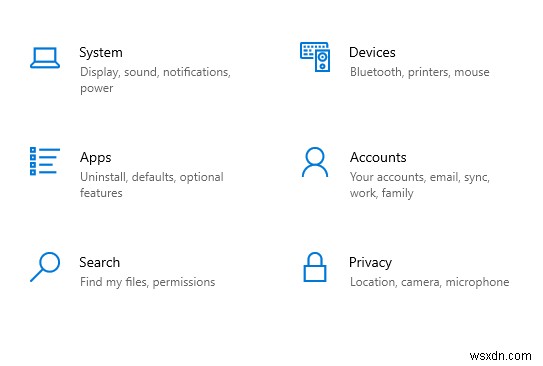The width and height of the screenshot is (543, 366).
Task: Select the Accounts settings heading
Action: pyautogui.click(x=378, y=158)
